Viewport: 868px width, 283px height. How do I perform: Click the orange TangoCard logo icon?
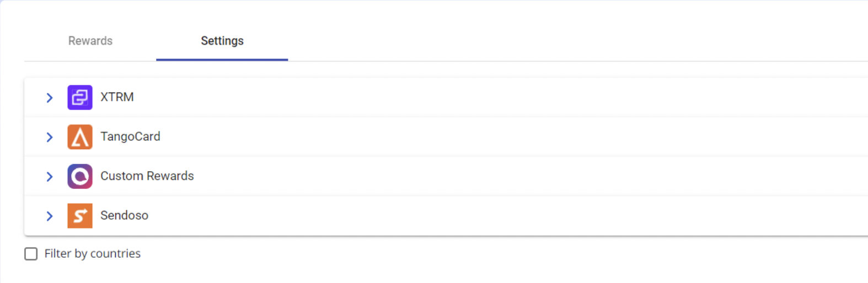[x=80, y=137]
